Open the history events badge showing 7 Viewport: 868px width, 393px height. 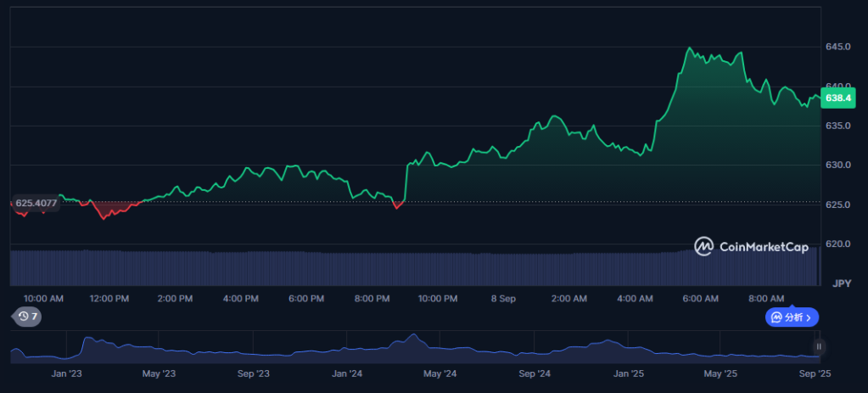click(x=26, y=317)
